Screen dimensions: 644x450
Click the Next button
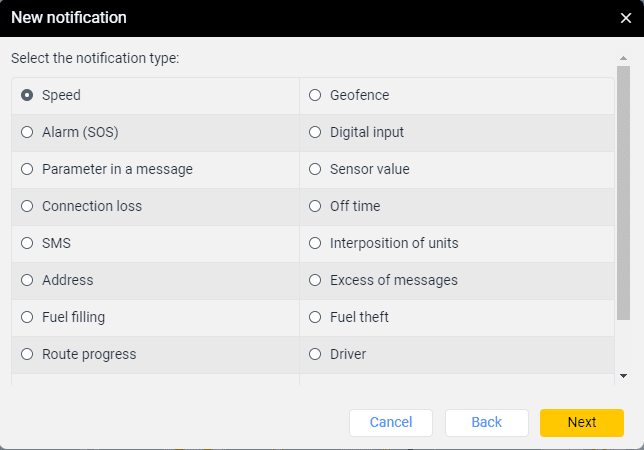[x=581, y=422]
